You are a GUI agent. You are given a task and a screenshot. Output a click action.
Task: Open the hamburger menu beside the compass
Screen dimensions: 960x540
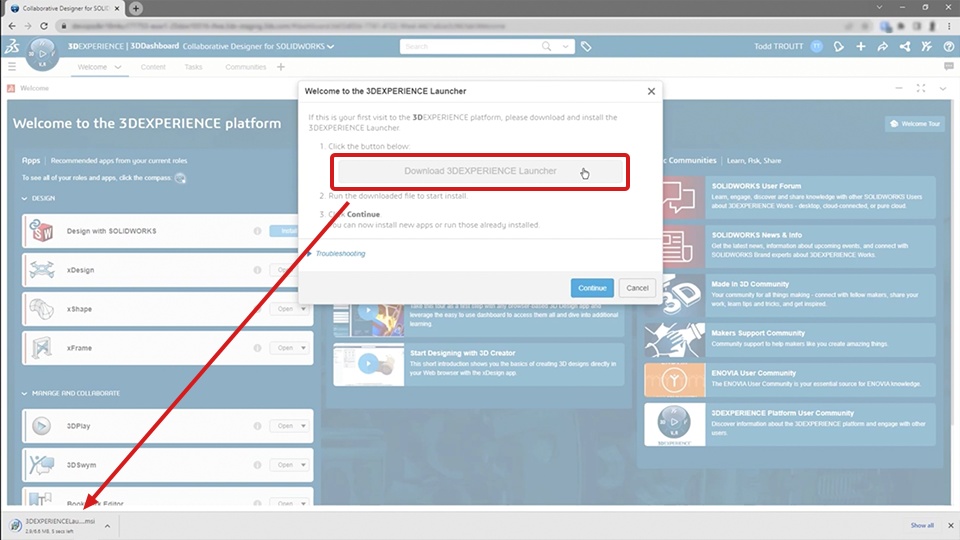pos(12,66)
